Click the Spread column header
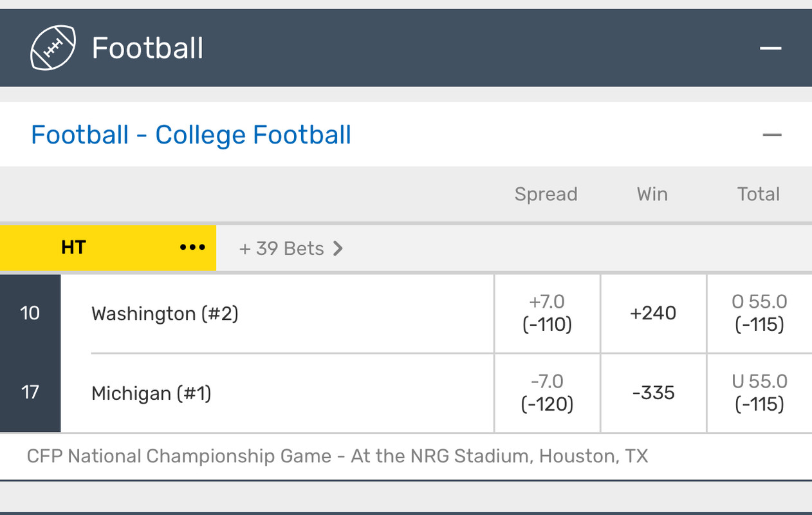Image resolution: width=812 pixels, height=515 pixels. 546,194
